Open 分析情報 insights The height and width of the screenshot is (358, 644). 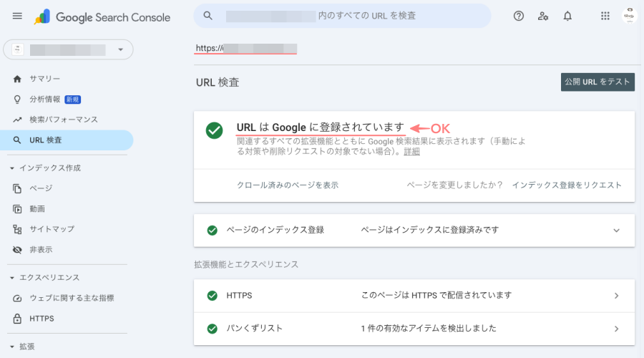[x=45, y=99]
